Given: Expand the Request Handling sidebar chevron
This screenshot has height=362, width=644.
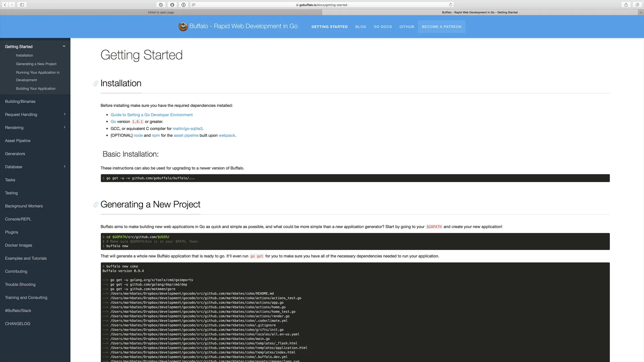Looking at the screenshot, I should click(x=64, y=114).
